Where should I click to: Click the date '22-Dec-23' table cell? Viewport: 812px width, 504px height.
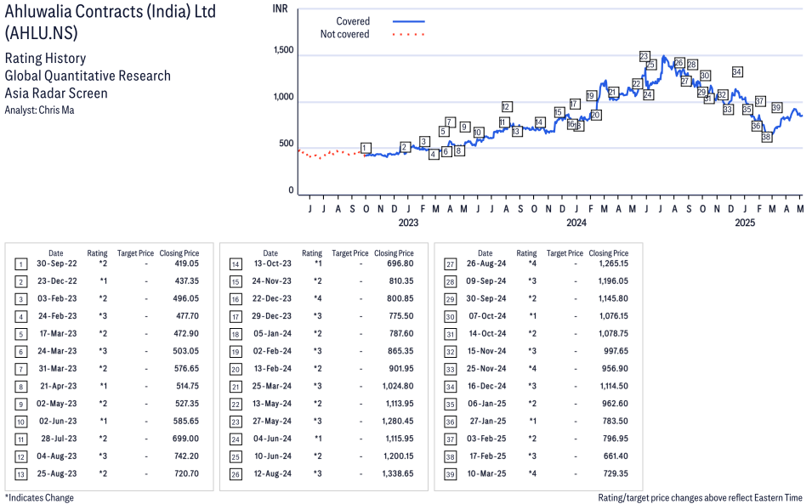point(272,298)
